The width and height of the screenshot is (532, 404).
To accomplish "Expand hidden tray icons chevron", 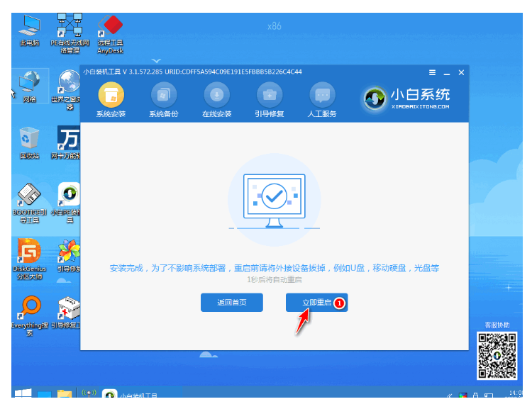I will point(450,395).
